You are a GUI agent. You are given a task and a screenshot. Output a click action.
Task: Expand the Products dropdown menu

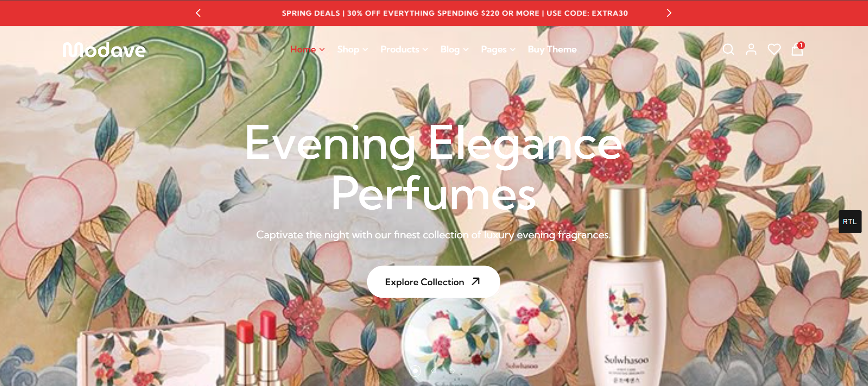point(404,49)
